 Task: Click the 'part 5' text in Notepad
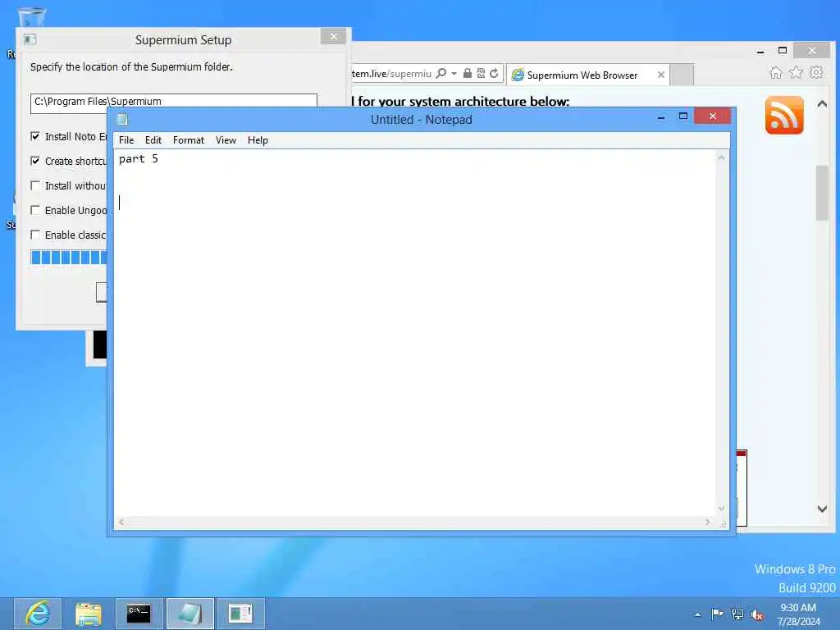pos(138,159)
